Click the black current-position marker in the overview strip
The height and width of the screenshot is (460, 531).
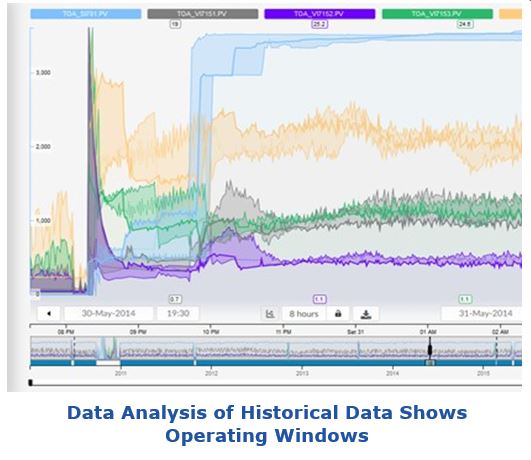tap(430, 349)
